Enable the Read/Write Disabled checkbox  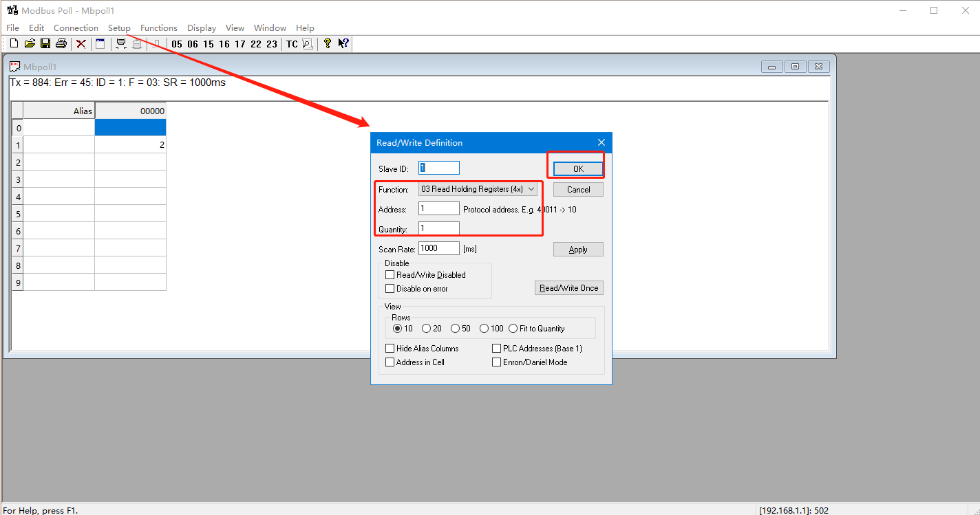click(390, 275)
